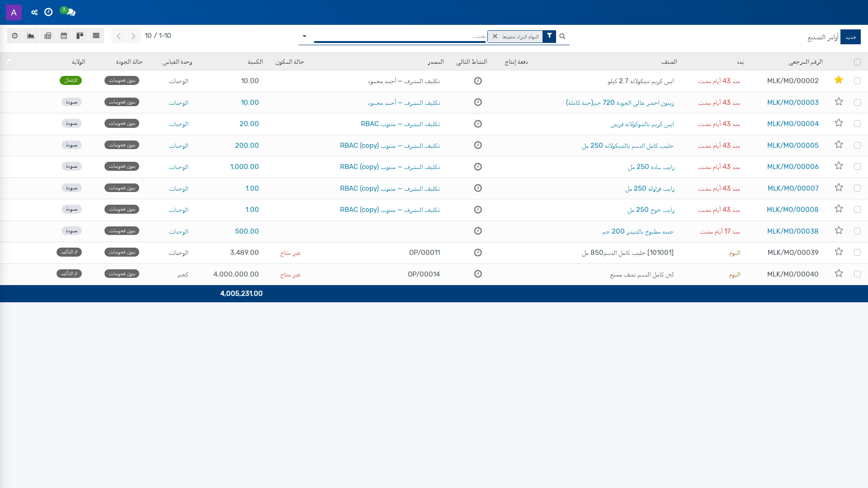Open activity clock for MLK/MO/00007

(x=478, y=188)
